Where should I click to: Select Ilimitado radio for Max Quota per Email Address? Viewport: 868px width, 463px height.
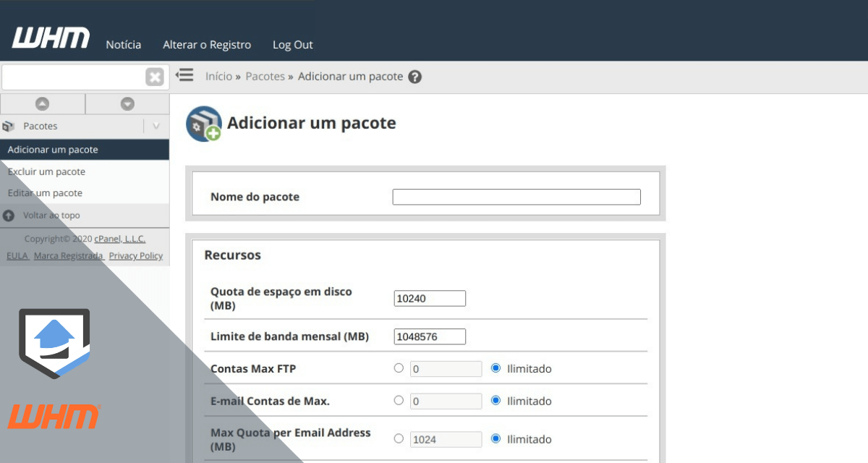click(x=495, y=438)
